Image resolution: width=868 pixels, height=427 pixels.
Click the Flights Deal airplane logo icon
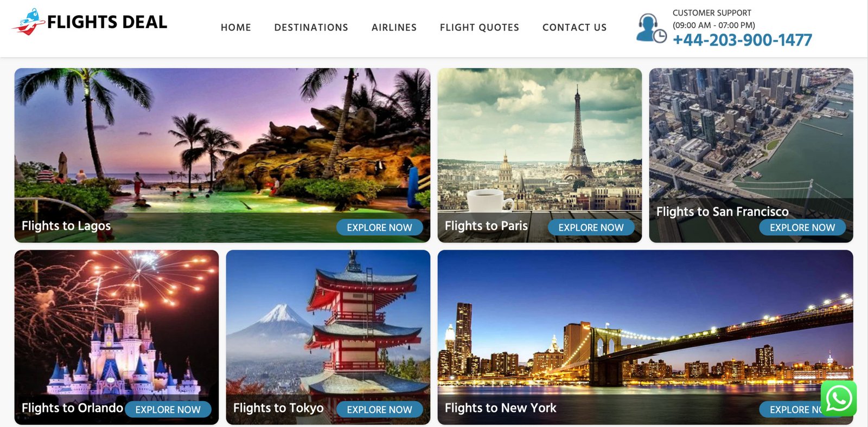[28, 22]
